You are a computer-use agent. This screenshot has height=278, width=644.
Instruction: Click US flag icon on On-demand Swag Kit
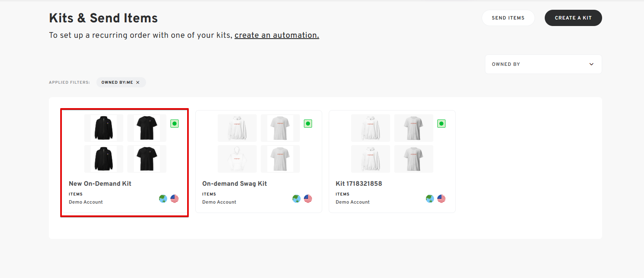[x=308, y=199]
